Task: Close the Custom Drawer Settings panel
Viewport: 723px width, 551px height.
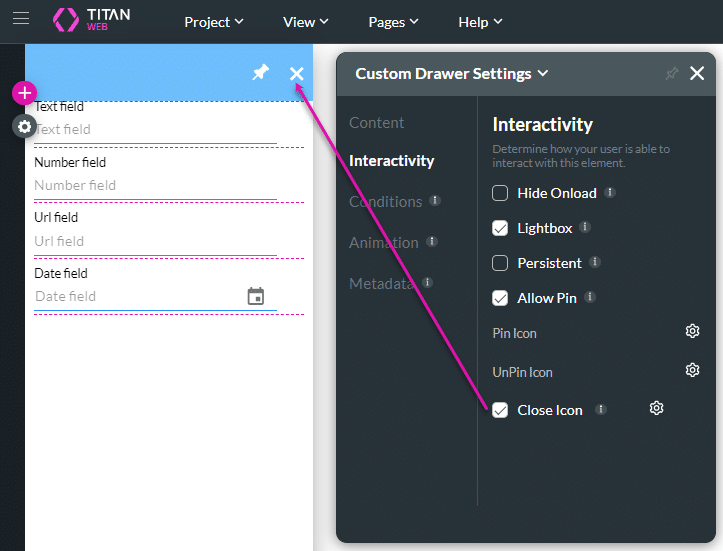Action: pyautogui.click(x=697, y=73)
